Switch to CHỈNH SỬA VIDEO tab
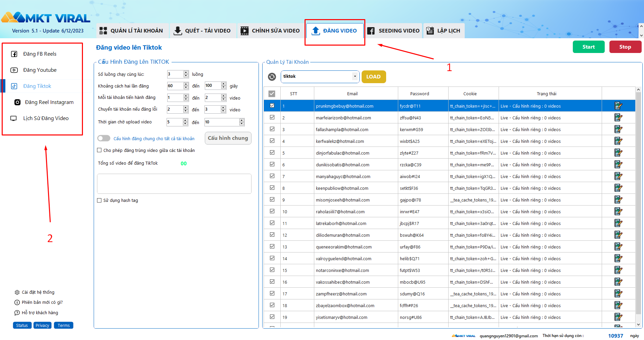 (270, 31)
